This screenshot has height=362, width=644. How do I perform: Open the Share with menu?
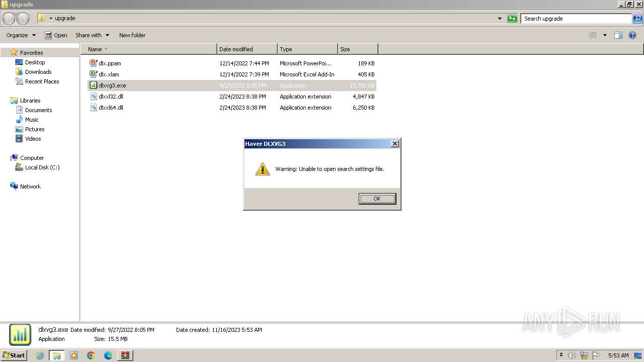(92, 35)
